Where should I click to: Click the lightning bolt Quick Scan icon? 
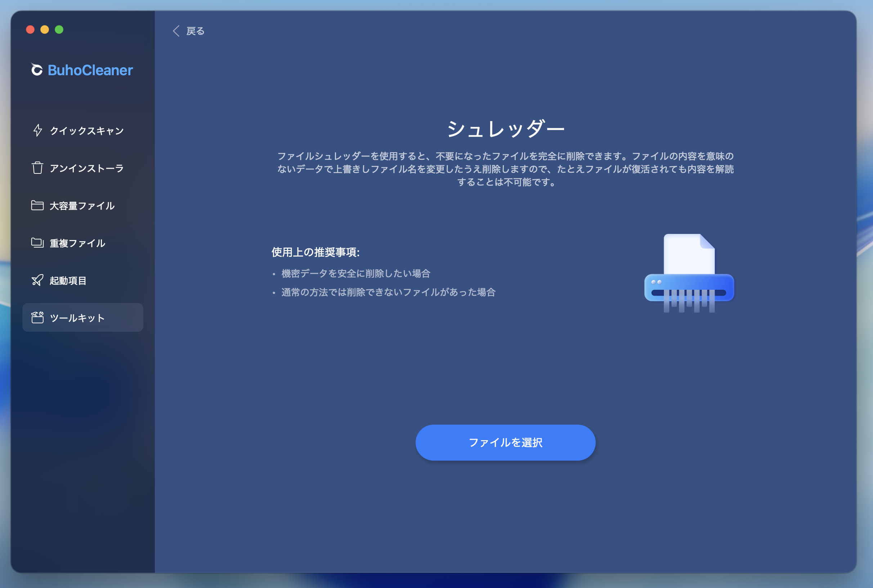37,131
